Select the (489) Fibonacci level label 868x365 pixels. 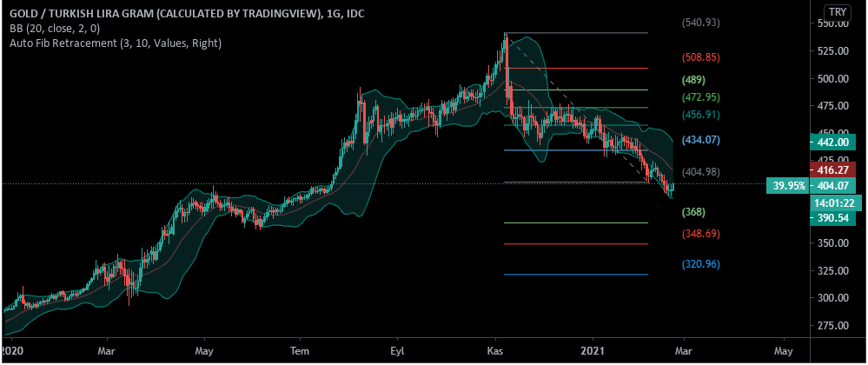pyautogui.click(x=693, y=80)
